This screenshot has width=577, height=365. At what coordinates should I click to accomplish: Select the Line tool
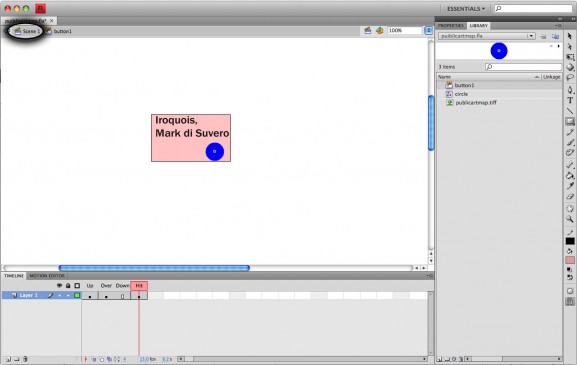tap(570, 110)
